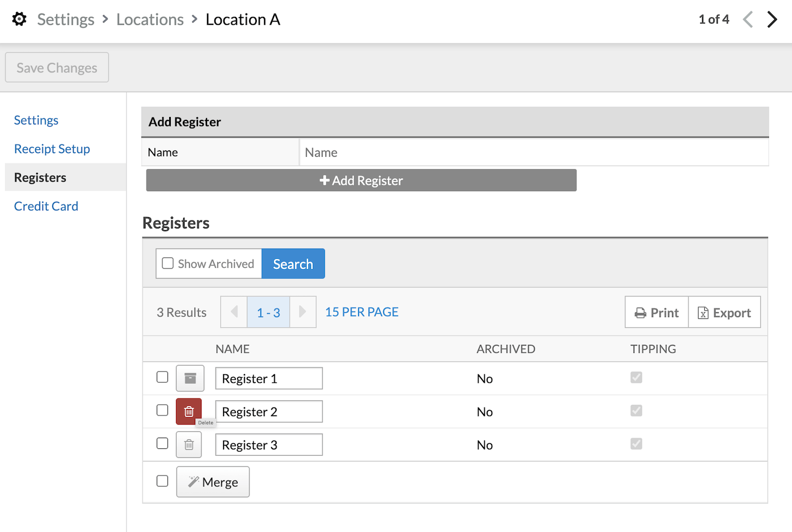Click previous page arrow in pagination
Viewport: 792px width, 532px height.
234,312
